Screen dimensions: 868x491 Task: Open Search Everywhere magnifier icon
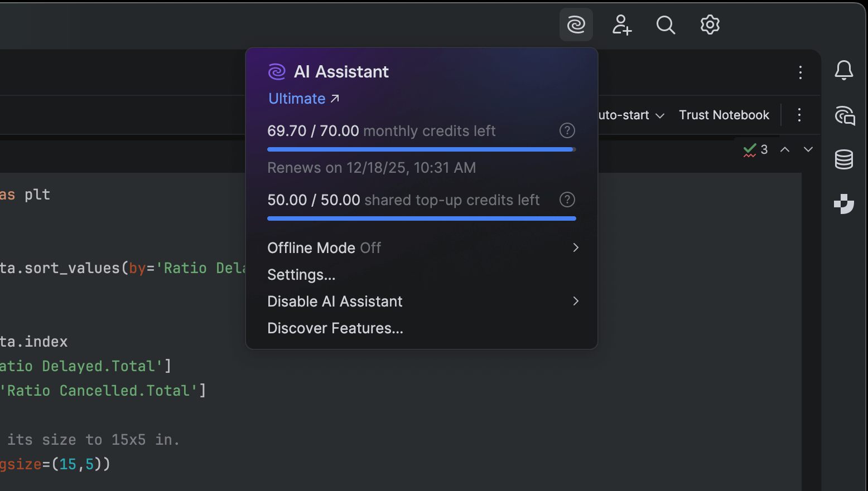[666, 25]
